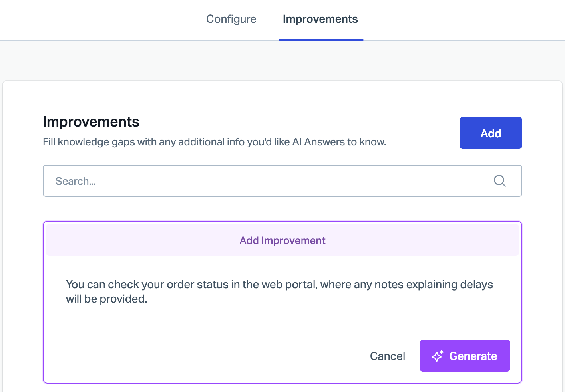Click the magnifying glass search icon
This screenshot has height=392, width=565.
tap(499, 181)
